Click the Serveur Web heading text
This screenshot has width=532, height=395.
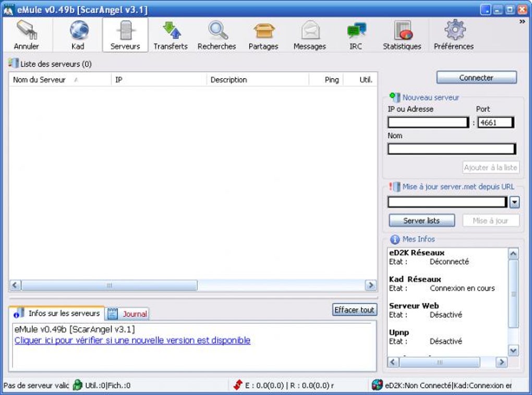tap(414, 306)
